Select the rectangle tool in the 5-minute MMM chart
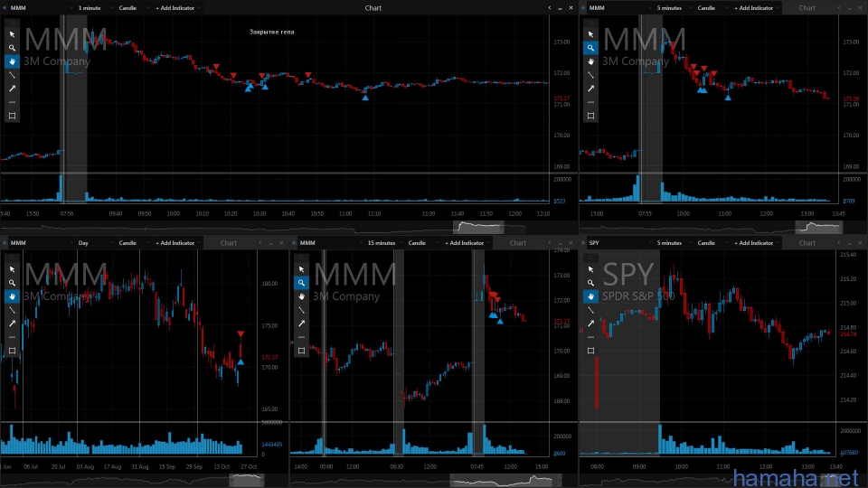 coord(590,116)
